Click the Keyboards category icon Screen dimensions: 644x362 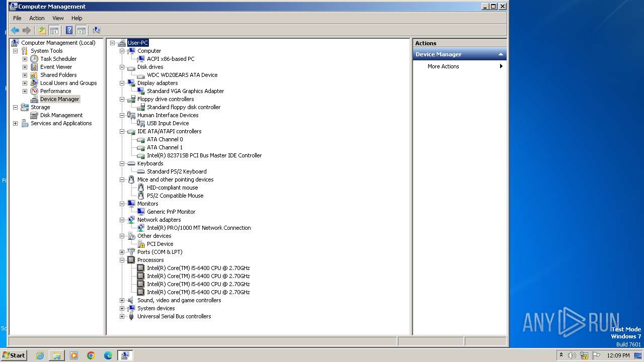131,163
